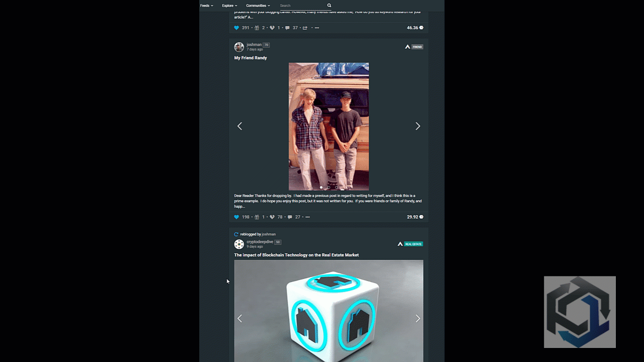Click reblog share icon on top post
The height and width of the screenshot is (362, 644).
(x=305, y=28)
